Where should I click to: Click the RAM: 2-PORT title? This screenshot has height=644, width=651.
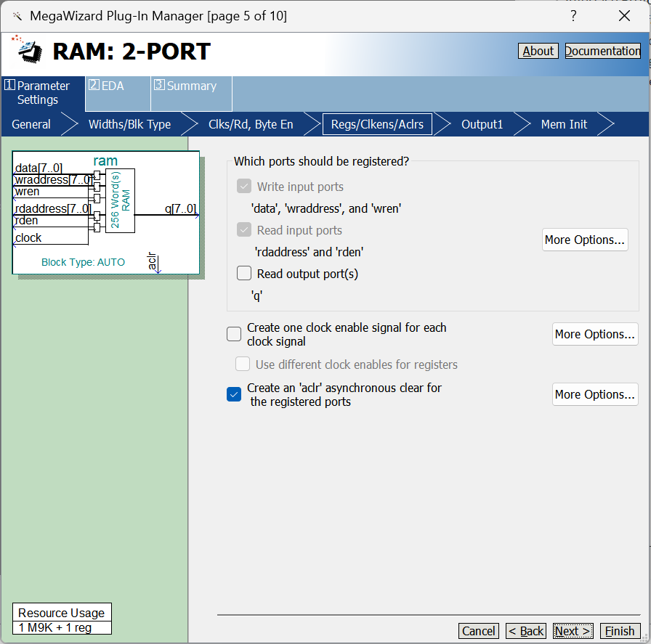click(132, 52)
